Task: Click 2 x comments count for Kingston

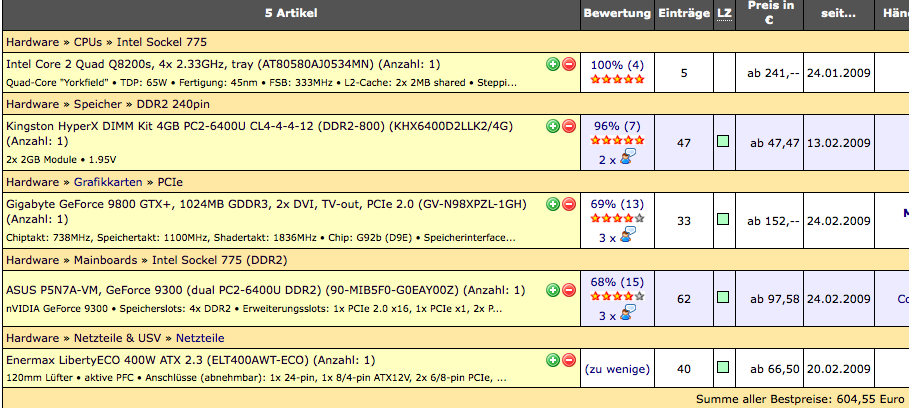Action: click(607, 159)
